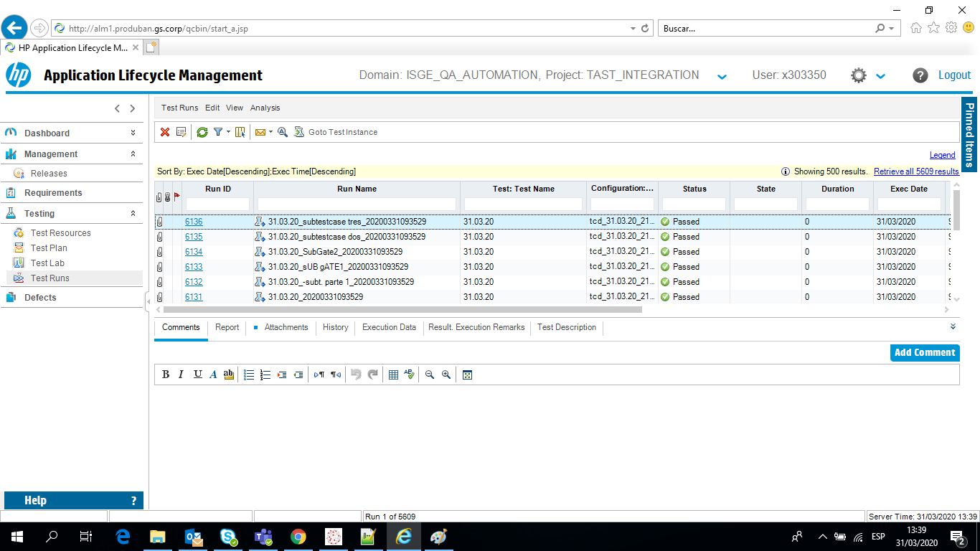Toggle italic formatting in comments
This screenshot has height=551, width=980.
tap(181, 375)
